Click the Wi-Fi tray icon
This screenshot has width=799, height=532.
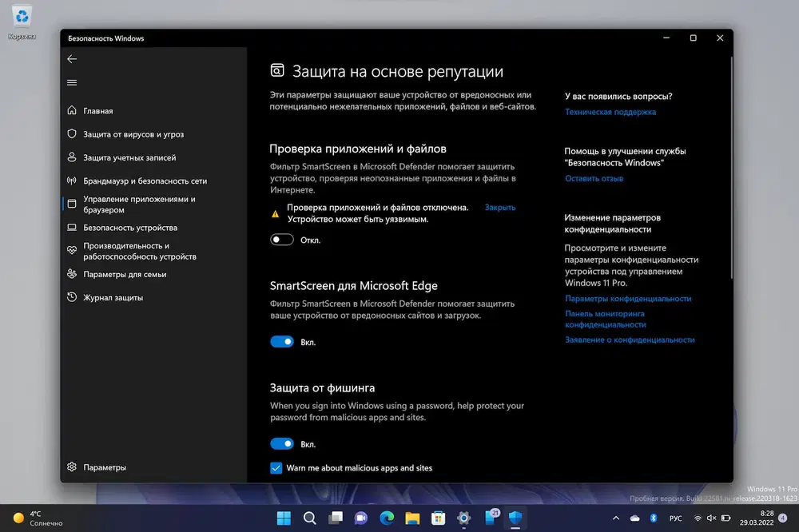(x=698, y=518)
